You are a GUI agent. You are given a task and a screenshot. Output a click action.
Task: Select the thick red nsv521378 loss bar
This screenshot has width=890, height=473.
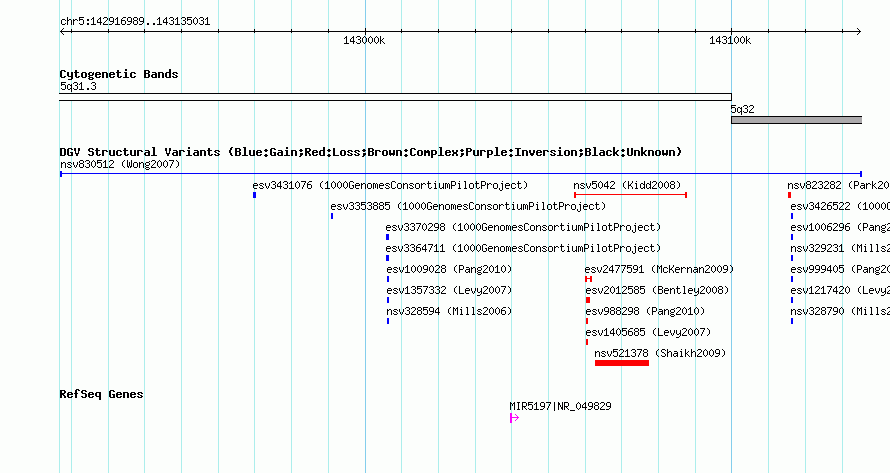point(622,363)
